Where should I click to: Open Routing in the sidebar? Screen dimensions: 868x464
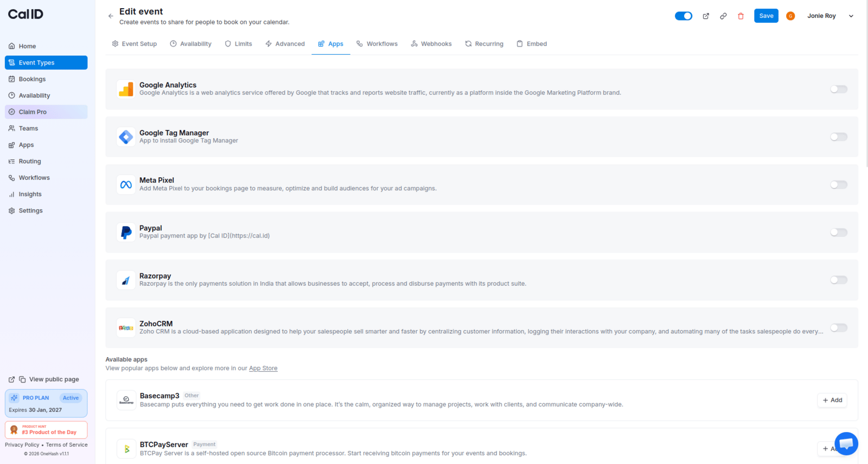(46, 161)
